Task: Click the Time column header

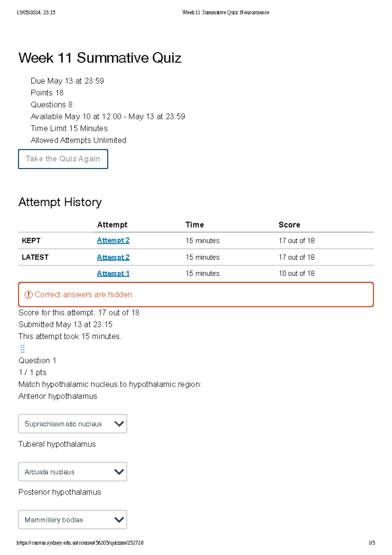Action: coord(194,225)
